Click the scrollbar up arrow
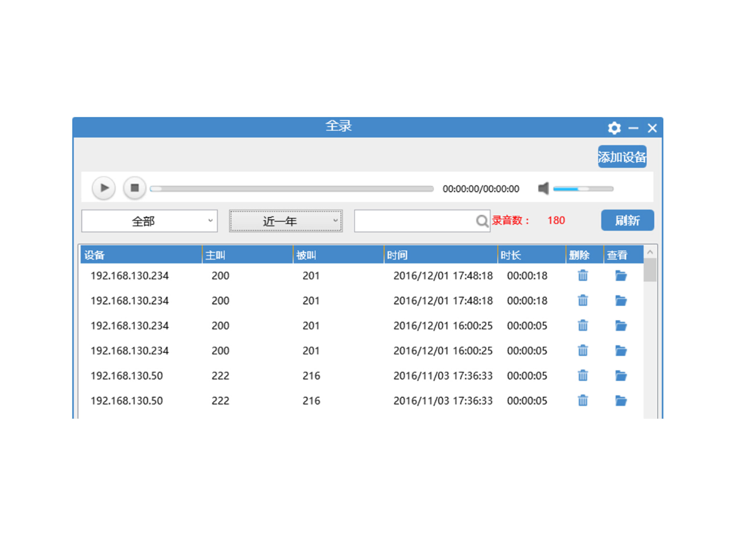Screen dimensions: 730x560 [x=650, y=252]
